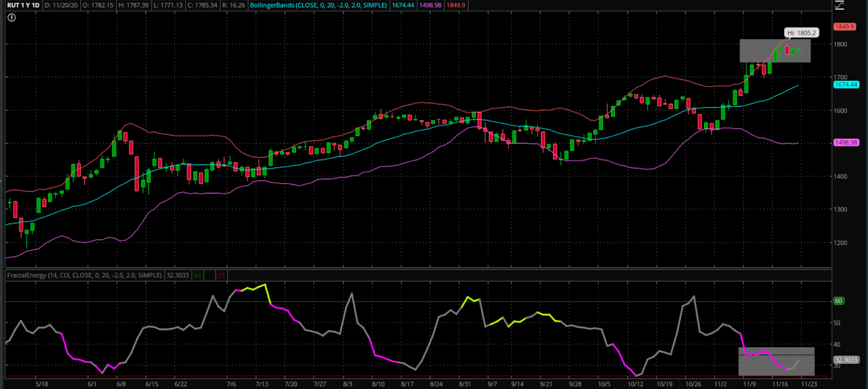Click the 40 label on lower study axis
Viewport: 868px width, 389px height.
pos(837,345)
